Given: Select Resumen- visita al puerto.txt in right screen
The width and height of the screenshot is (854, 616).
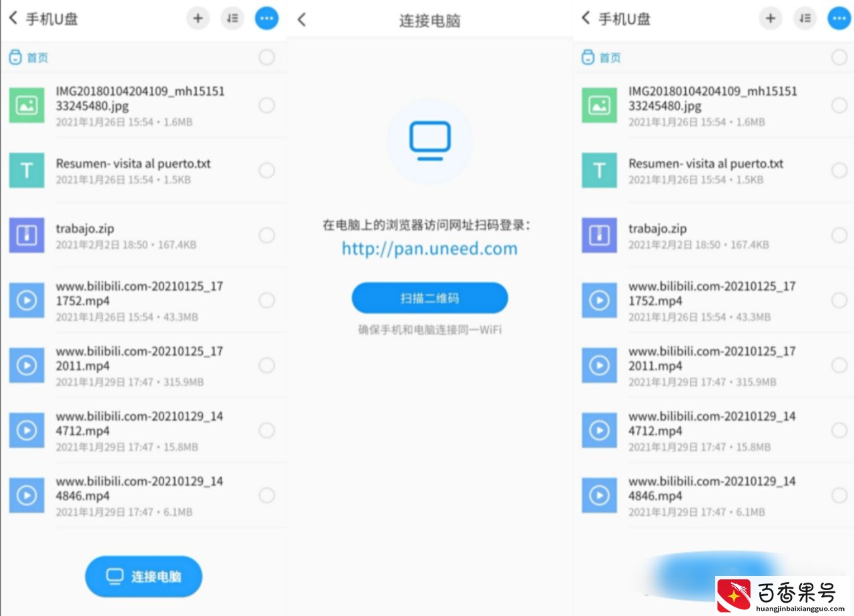Looking at the screenshot, I should [839, 171].
